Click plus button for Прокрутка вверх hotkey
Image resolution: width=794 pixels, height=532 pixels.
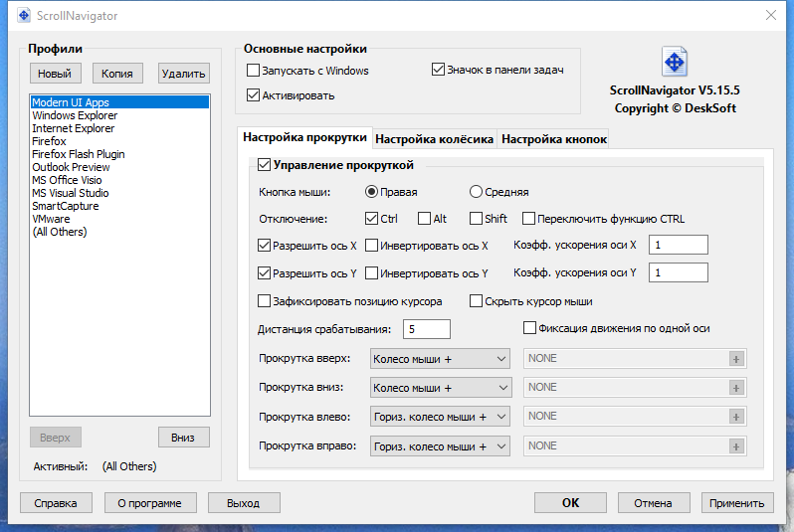tap(735, 359)
